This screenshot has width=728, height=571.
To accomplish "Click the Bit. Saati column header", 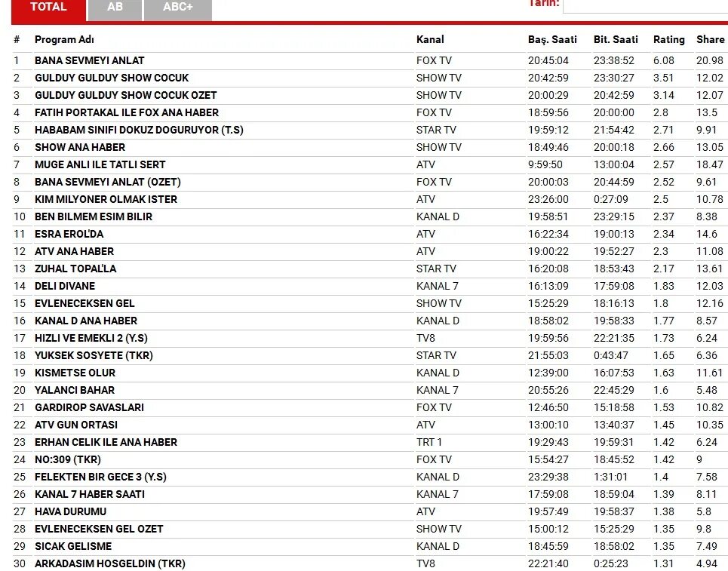I will [x=616, y=39].
